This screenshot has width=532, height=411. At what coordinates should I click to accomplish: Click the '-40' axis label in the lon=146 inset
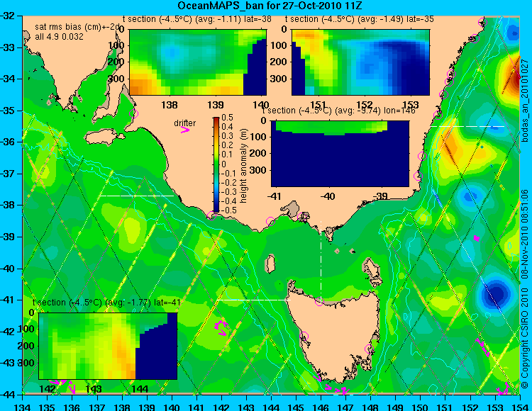pos(328,196)
